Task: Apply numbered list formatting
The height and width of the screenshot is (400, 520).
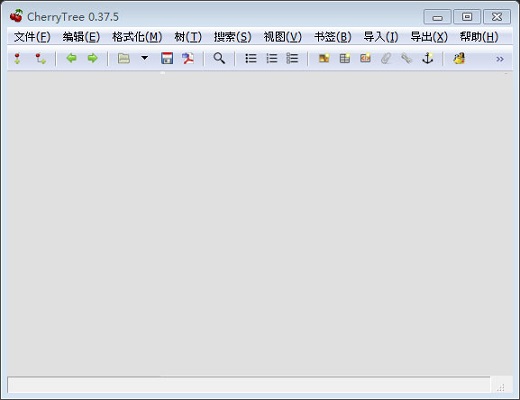Action: coord(272,58)
